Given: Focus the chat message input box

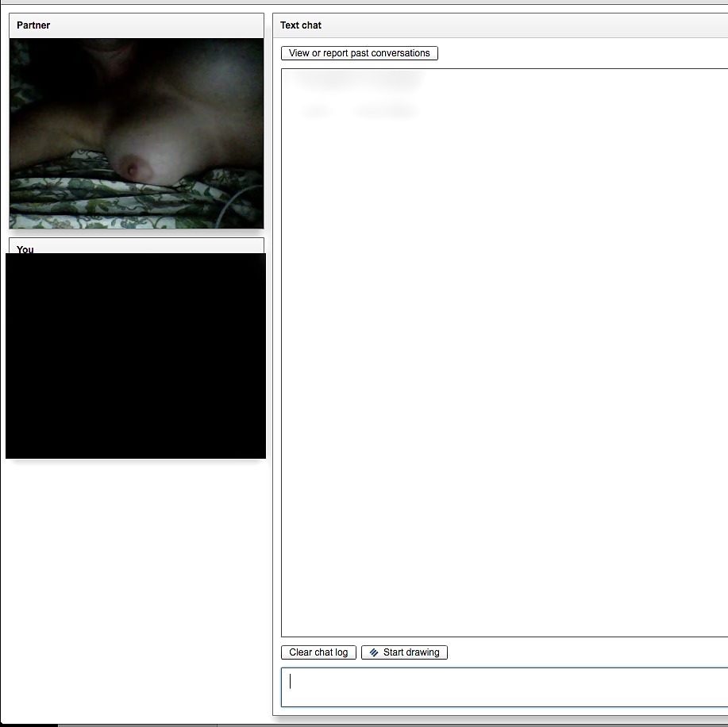Looking at the screenshot, I should (x=504, y=687).
